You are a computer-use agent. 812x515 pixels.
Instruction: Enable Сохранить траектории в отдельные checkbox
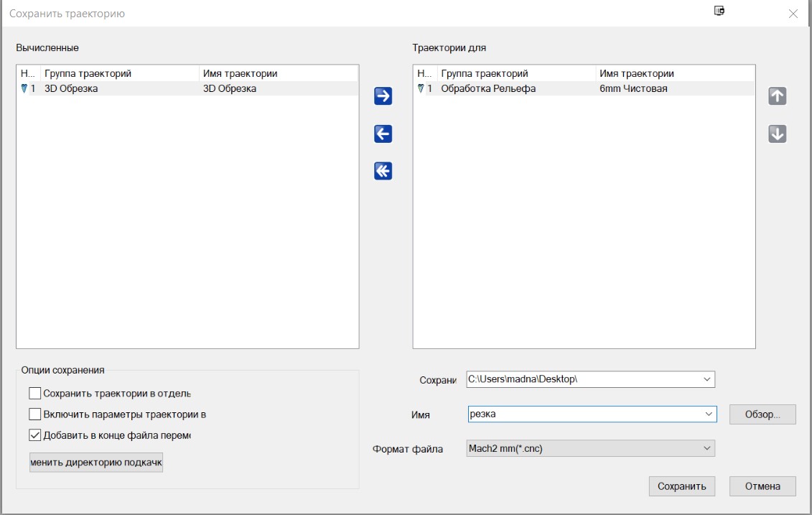[35, 394]
